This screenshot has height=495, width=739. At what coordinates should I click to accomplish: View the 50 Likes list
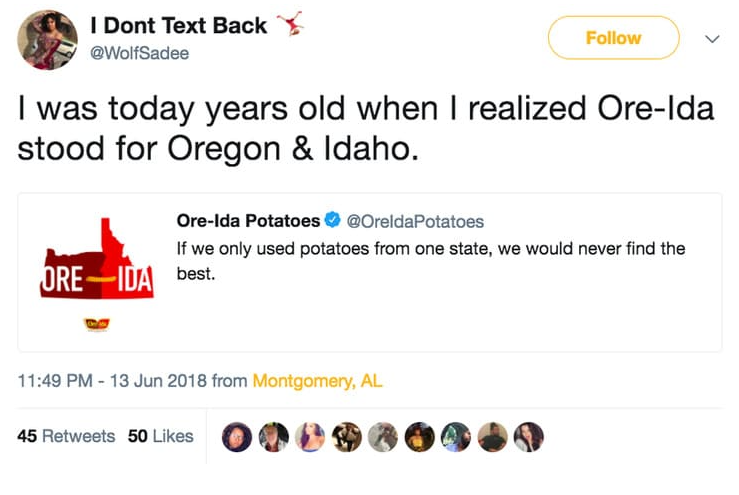161,436
